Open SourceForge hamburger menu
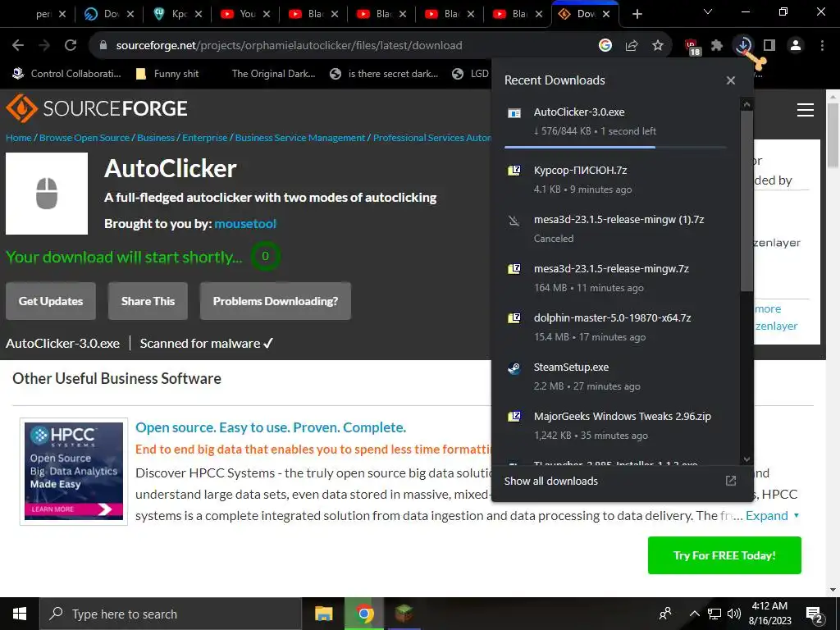This screenshot has width=840, height=630. click(806, 110)
